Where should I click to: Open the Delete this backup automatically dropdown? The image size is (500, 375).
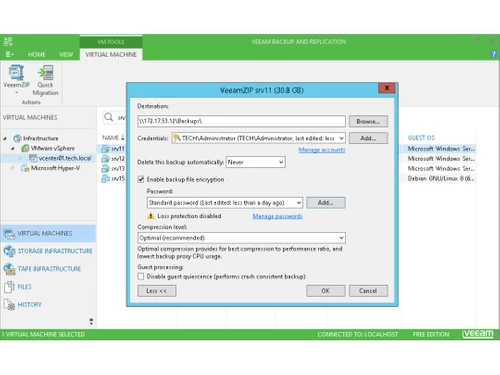(281, 162)
